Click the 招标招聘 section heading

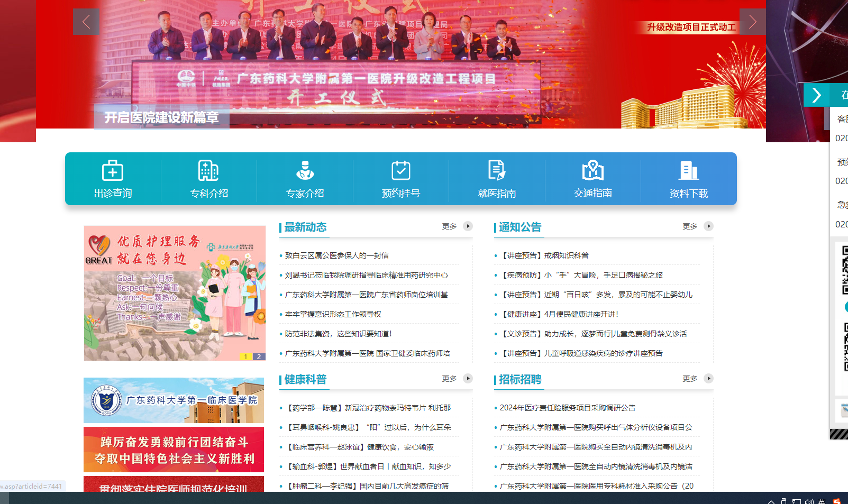pyautogui.click(x=520, y=380)
